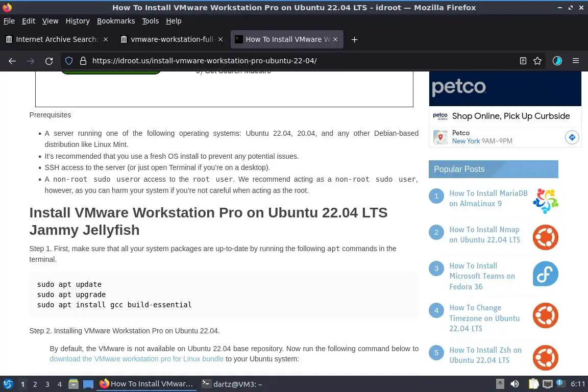Viewport: 588px width, 392px height.
Task: Switch to workspace 3 in taskbar
Action: [47, 384]
